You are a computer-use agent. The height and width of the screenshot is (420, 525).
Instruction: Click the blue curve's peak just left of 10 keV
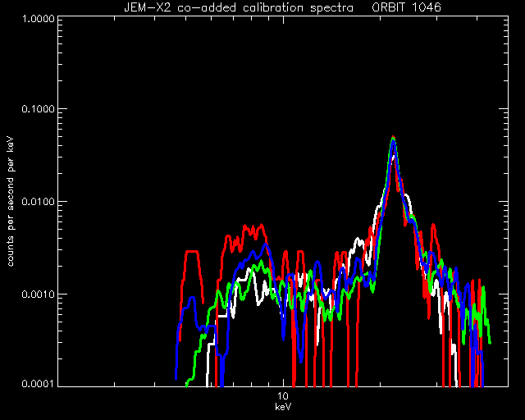click(x=266, y=244)
